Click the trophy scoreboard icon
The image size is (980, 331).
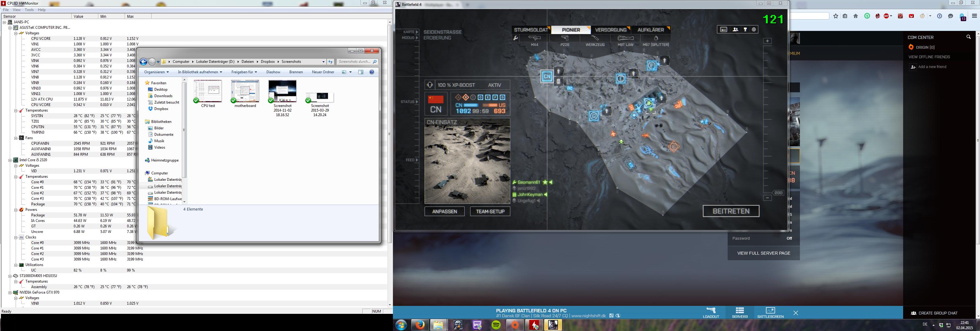tap(745, 30)
